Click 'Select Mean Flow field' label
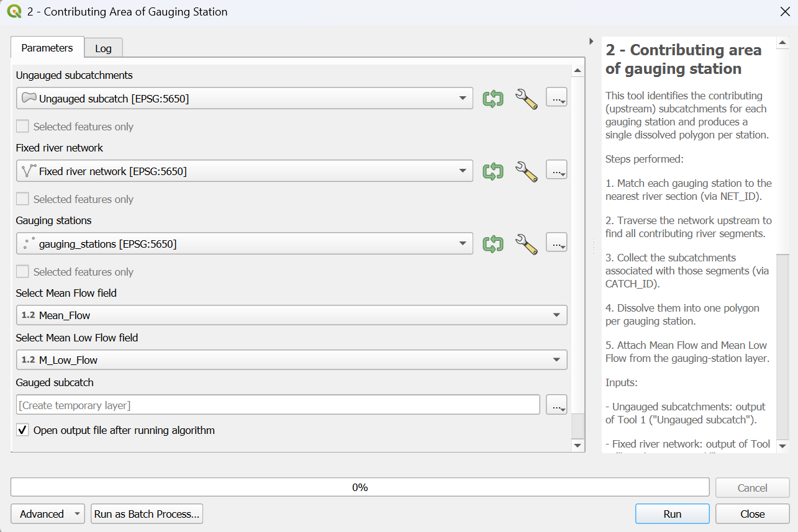This screenshot has height=532, width=798. [66, 293]
